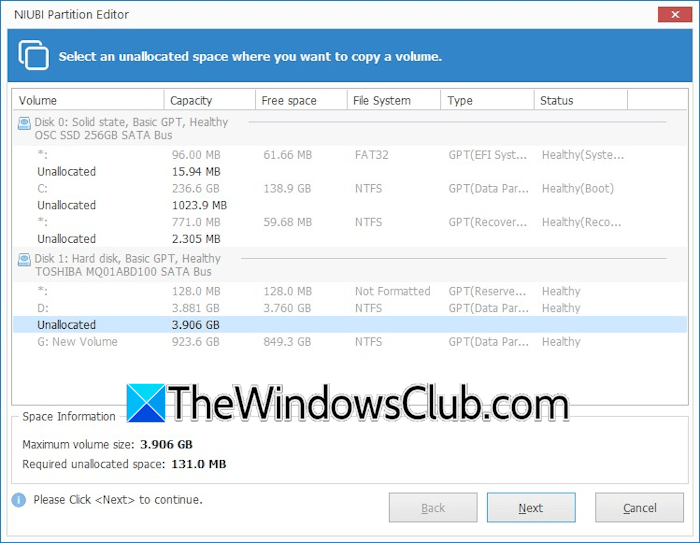
Task: Click the 771.0 MB recovery partition capacity
Action: tap(196, 222)
